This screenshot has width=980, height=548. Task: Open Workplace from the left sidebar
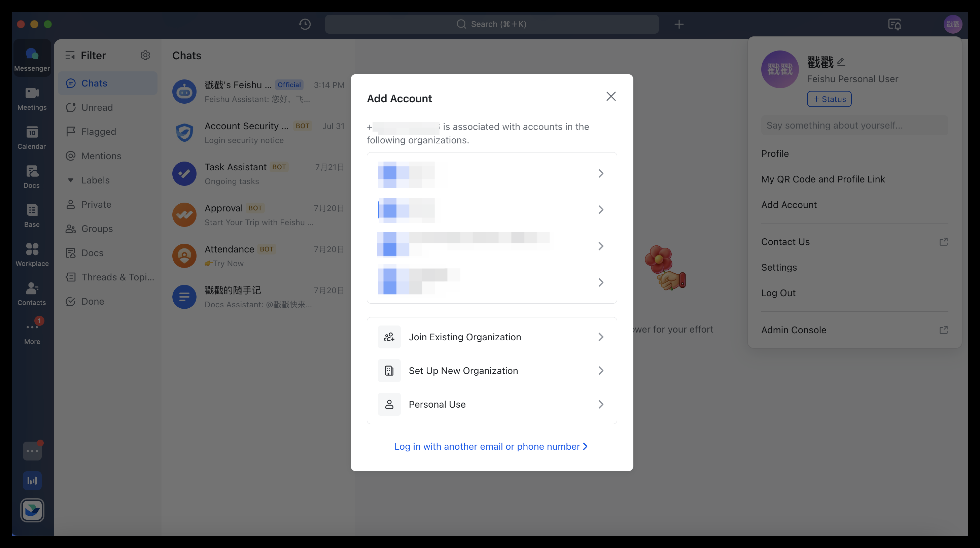(x=32, y=254)
